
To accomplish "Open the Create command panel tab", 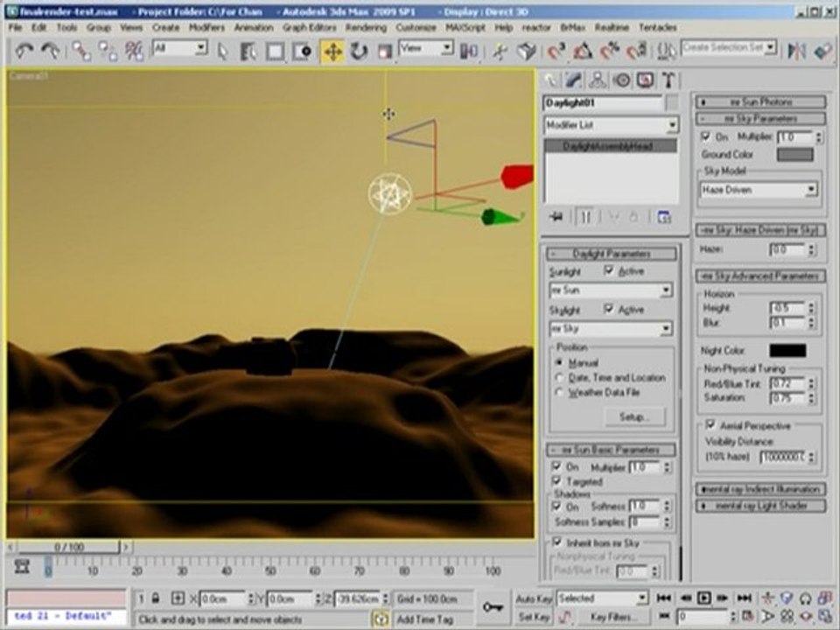I will [x=551, y=80].
